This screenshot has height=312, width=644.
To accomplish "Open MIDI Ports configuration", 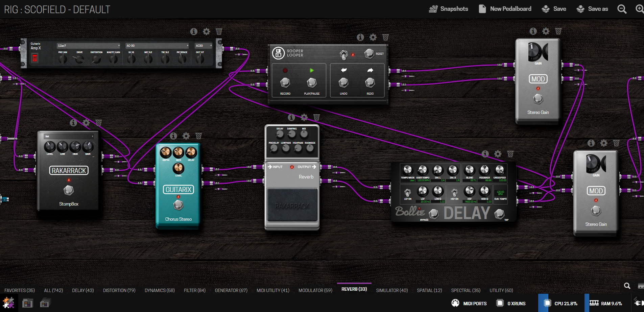I will point(469,303).
